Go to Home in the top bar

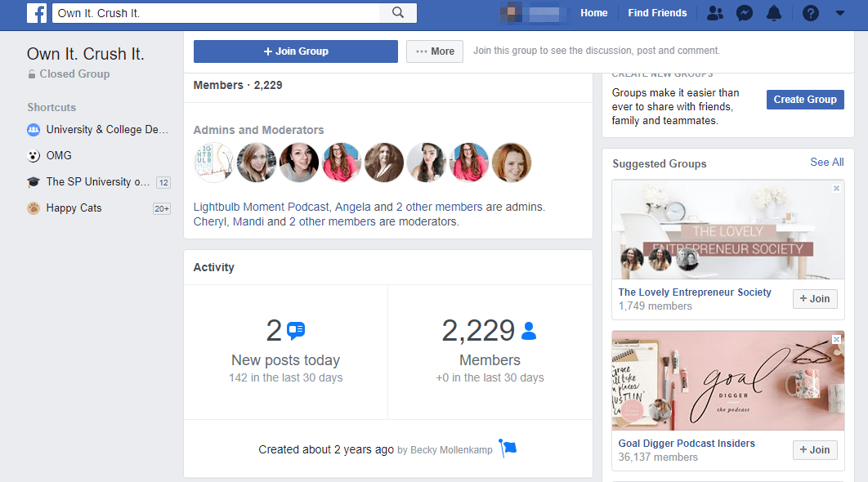coord(594,13)
